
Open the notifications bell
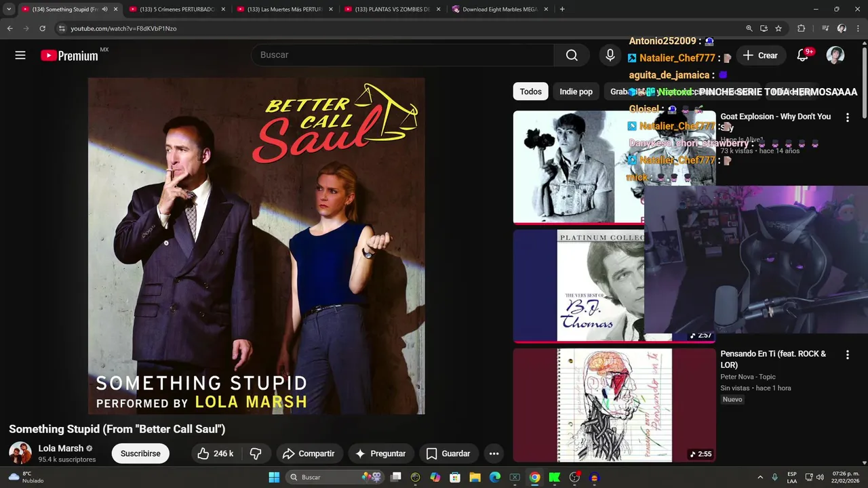(803, 56)
